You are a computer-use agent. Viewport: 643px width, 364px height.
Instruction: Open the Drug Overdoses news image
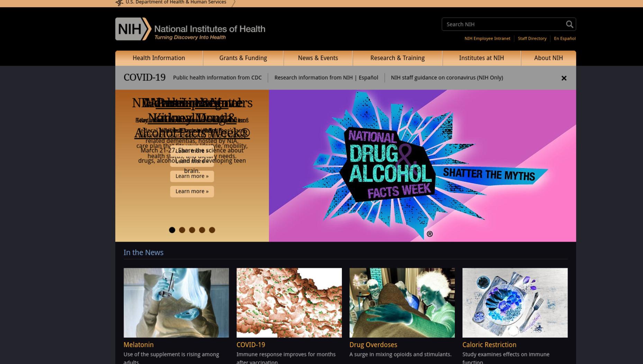[x=402, y=303]
